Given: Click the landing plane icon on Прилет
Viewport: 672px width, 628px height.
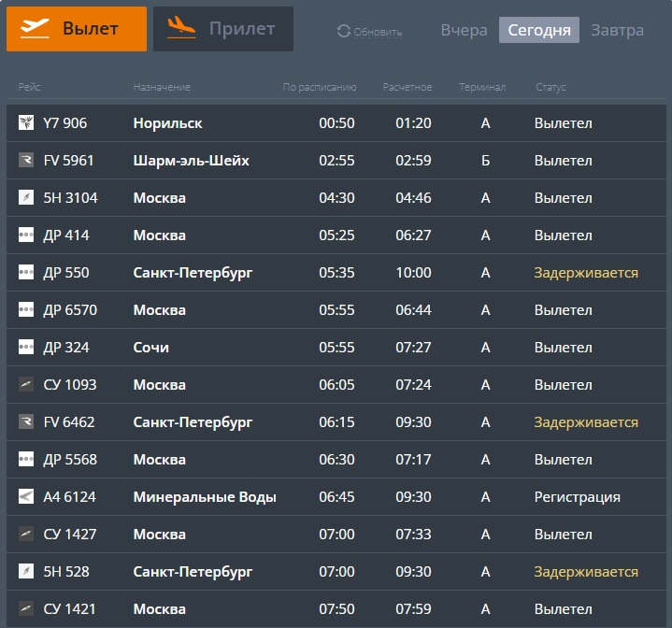Looking at the screenshot, I should pos(181,28).
